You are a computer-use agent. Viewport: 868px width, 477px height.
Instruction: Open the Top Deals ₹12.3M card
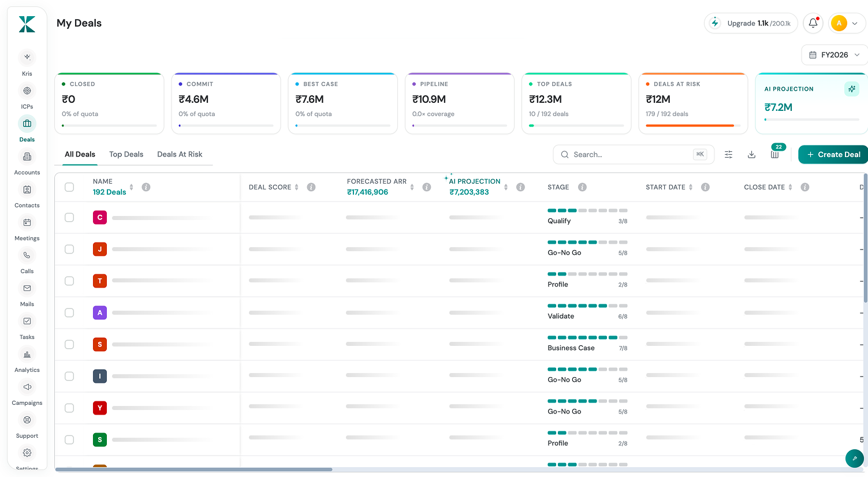coord(576,103)
